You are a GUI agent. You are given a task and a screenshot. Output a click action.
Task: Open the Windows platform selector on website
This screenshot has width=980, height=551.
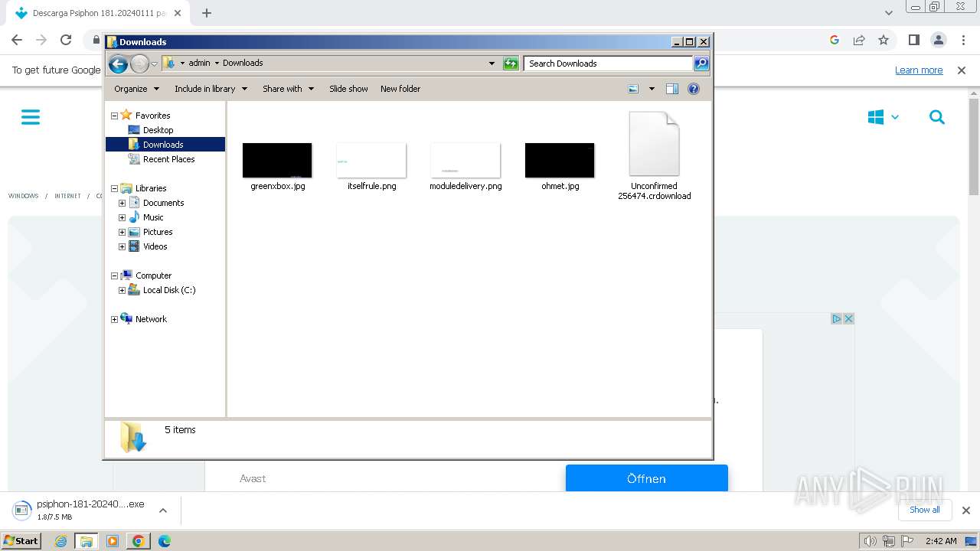(884, 117)
